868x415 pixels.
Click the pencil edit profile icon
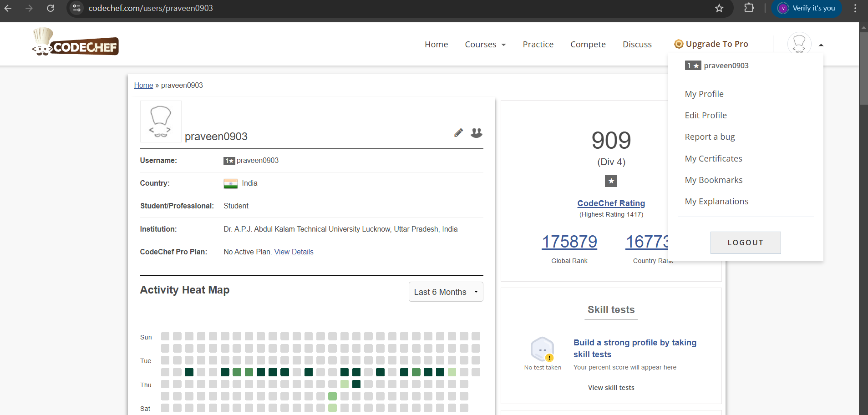click(x=458, y=133)
